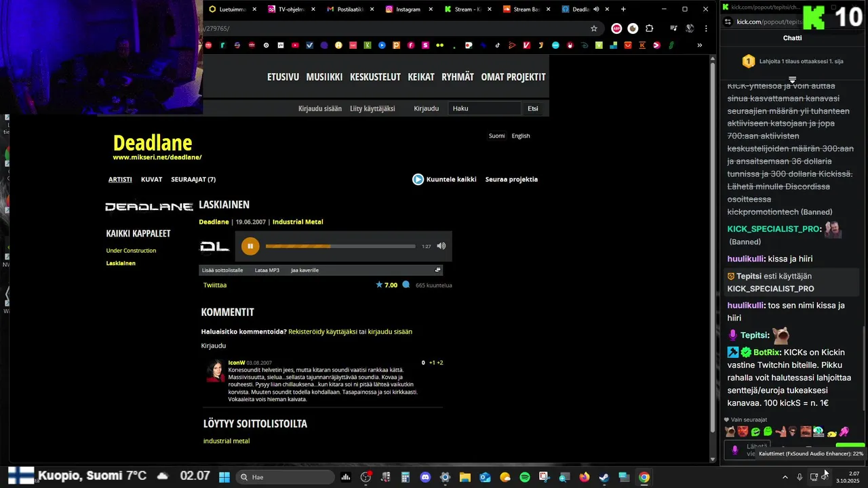Screen dimensions: 868x488
Task: Click Seuraa projektia button
Action: (511, 180)
